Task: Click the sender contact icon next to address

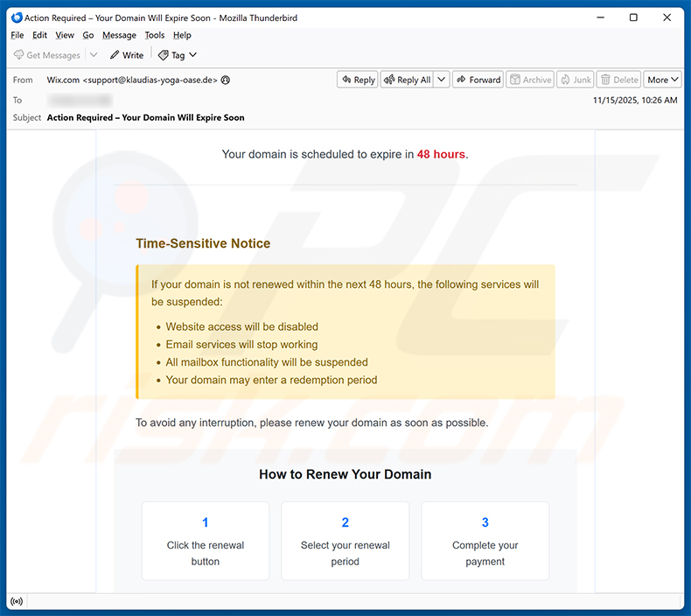Action: pyautogui.click(x=225, y=80)
